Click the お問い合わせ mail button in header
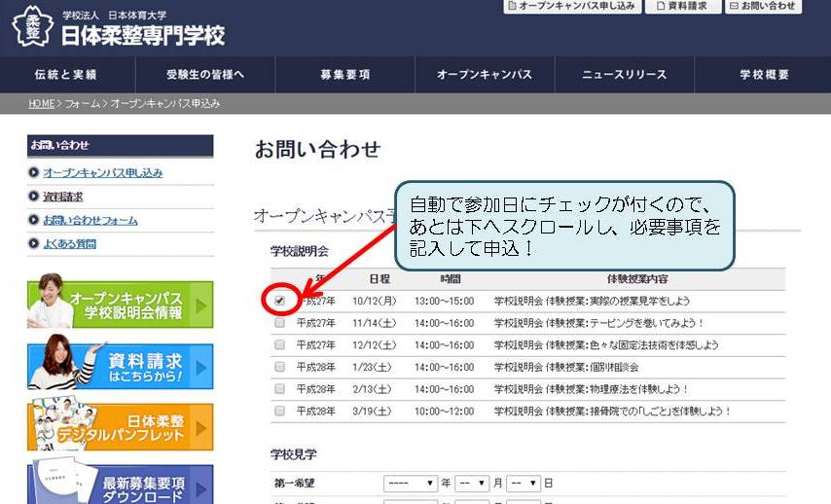 764,6
